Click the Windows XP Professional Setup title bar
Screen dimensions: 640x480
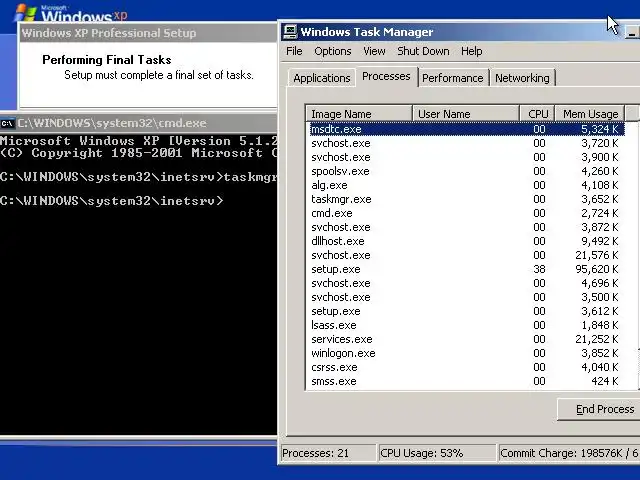(148, 33)
